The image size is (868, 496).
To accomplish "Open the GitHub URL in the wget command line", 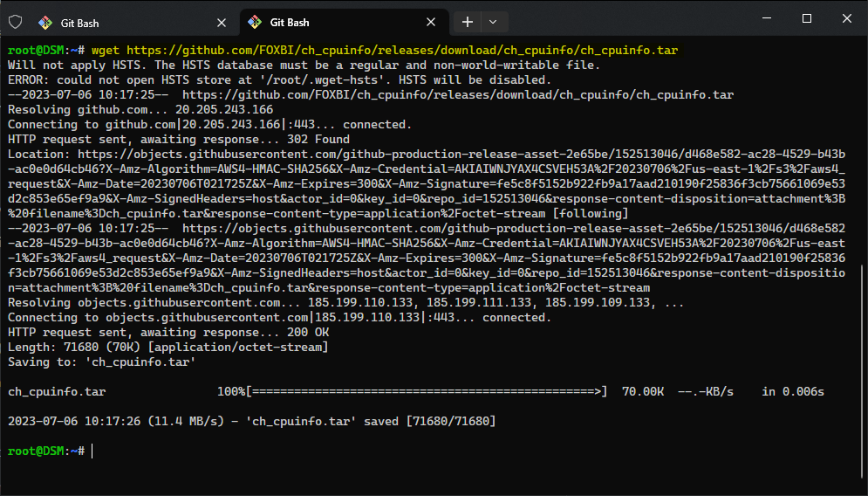I will pos(401,51).
